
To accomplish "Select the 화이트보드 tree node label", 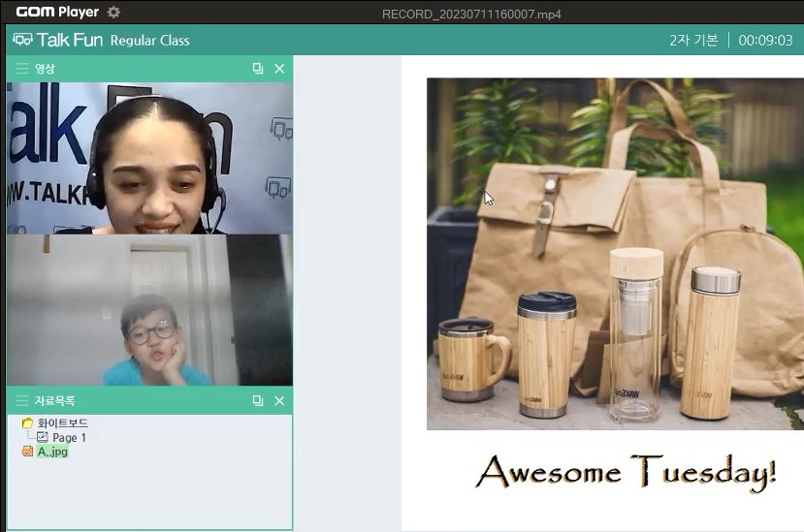I will (x=62, y=423).
